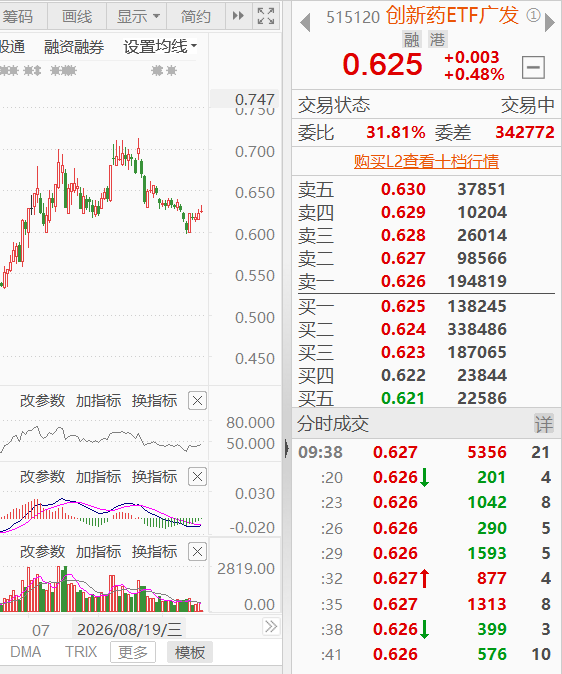Click trade volume 1593 at :29

click(x=487, y=553)
